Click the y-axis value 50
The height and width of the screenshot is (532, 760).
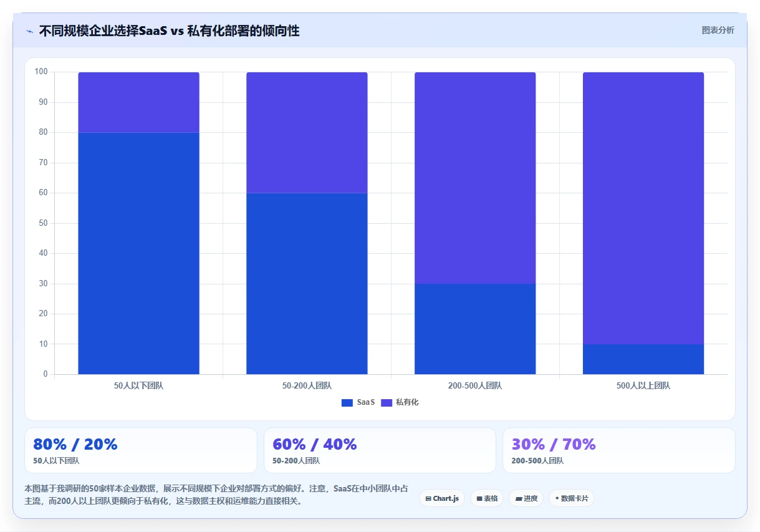pos(44,223)
